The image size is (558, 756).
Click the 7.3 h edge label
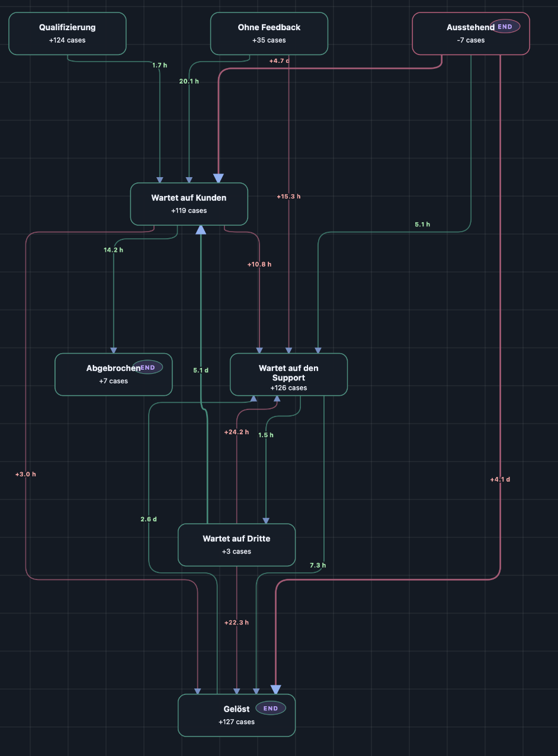[x=318, y=565]
